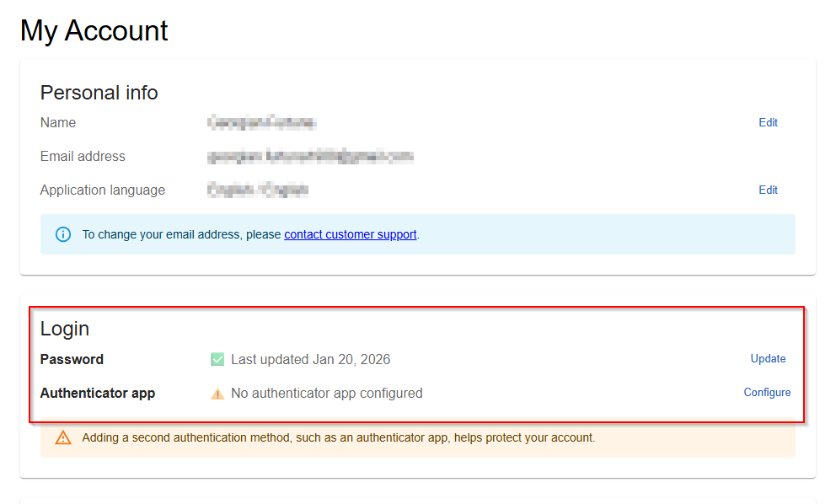Click the bold Password label

[72, 360]
